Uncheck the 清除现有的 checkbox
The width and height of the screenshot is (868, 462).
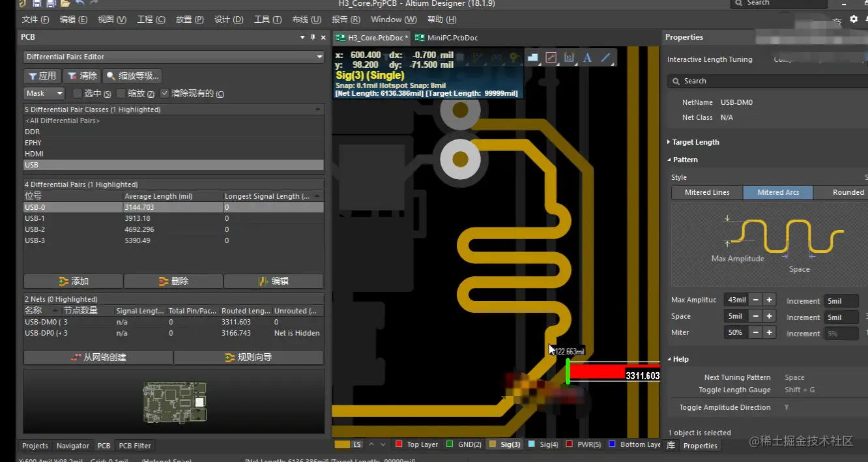(x=164, y=93)
